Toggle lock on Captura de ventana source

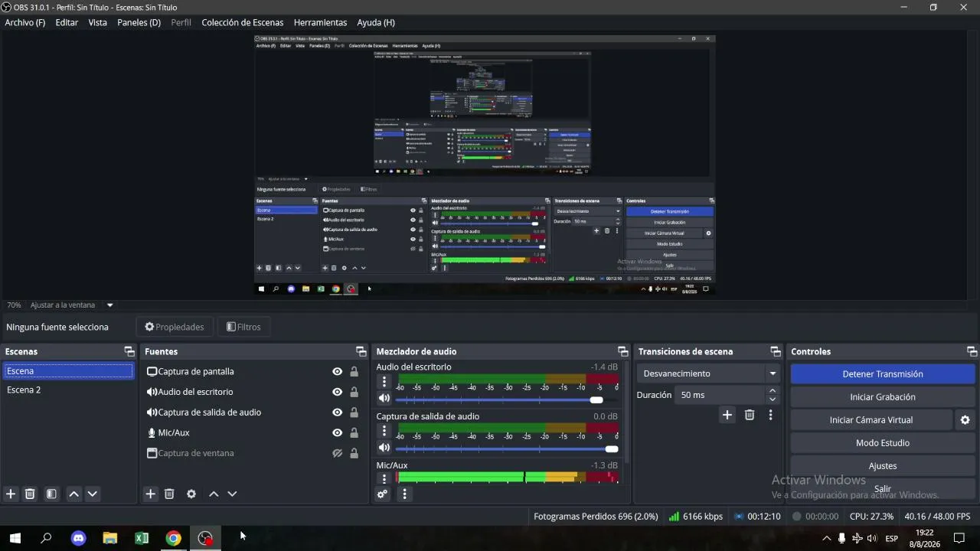coord(354,453)
